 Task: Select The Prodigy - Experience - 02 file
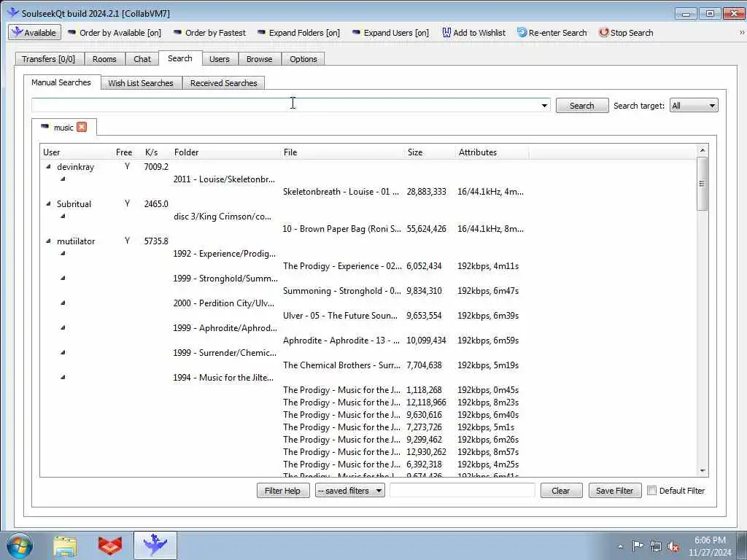pyautogui.click(x=342, y=265)
